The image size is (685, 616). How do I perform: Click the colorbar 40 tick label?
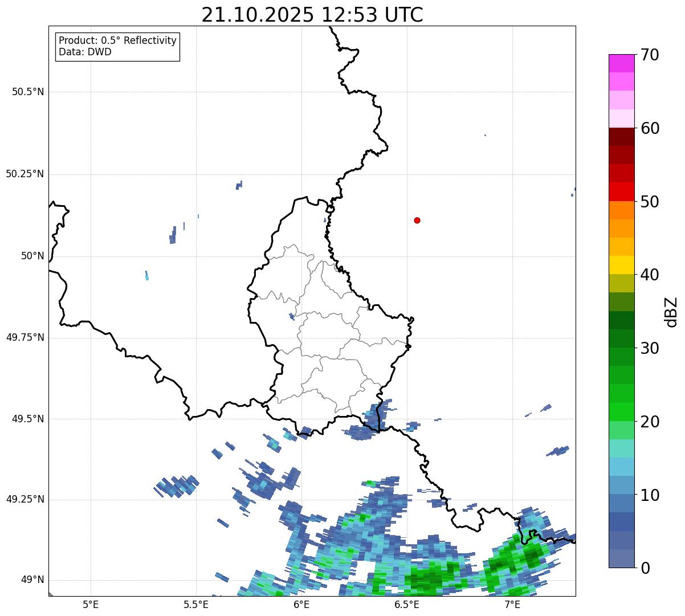(x=650, y=275)
